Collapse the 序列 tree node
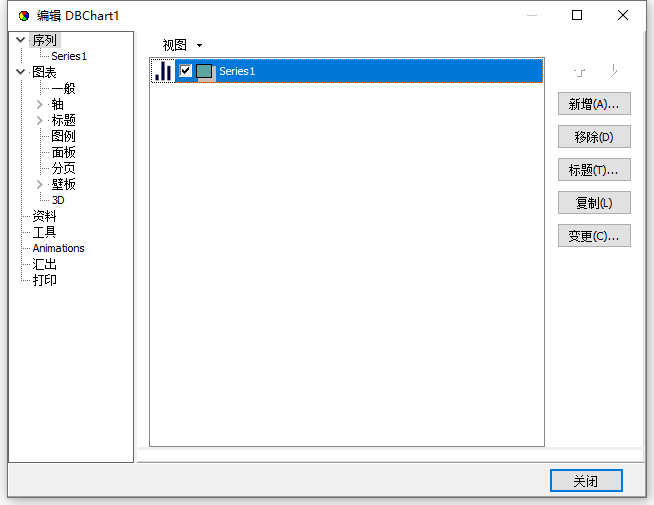This screenshot has height=505, width=654. pyautogui.click(x=20, y=40)
